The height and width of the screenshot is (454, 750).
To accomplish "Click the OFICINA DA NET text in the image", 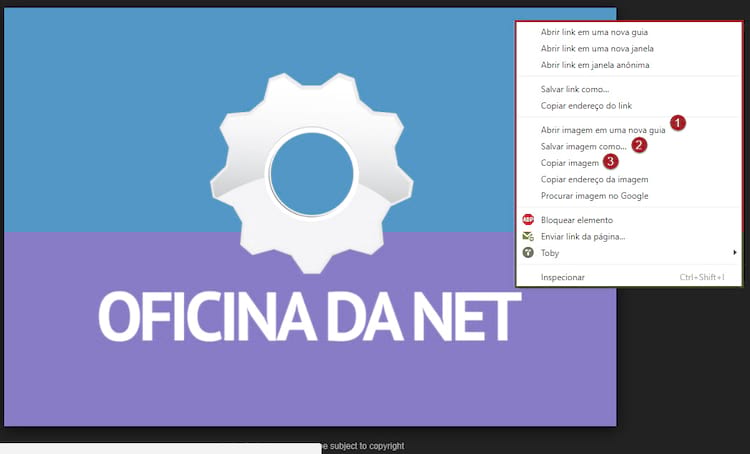I will tap(310, 317).
